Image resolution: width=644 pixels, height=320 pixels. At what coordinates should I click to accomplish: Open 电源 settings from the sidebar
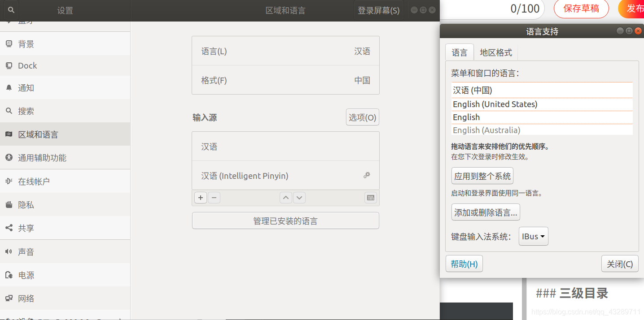pyautogui.click(x=26, y=275)
